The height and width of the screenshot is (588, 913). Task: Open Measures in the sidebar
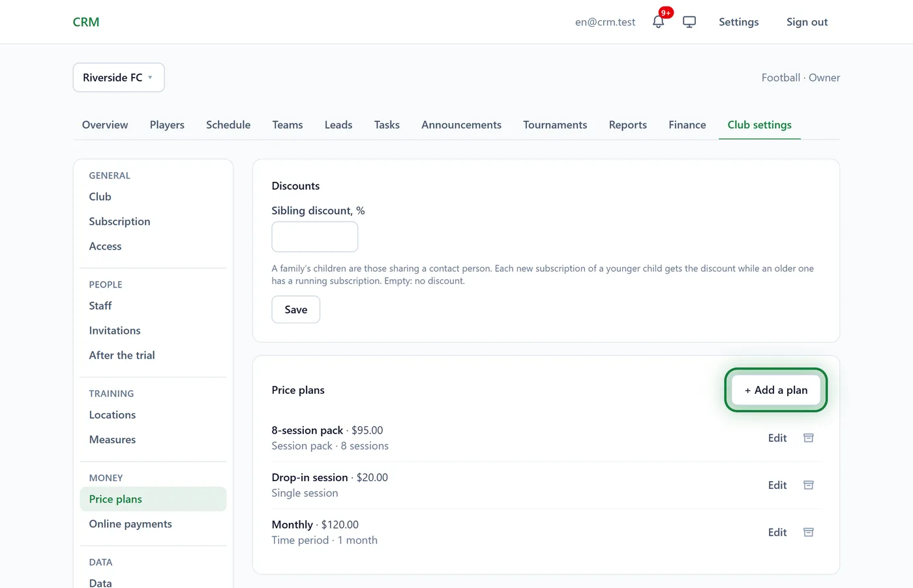[x=153, y=439]
